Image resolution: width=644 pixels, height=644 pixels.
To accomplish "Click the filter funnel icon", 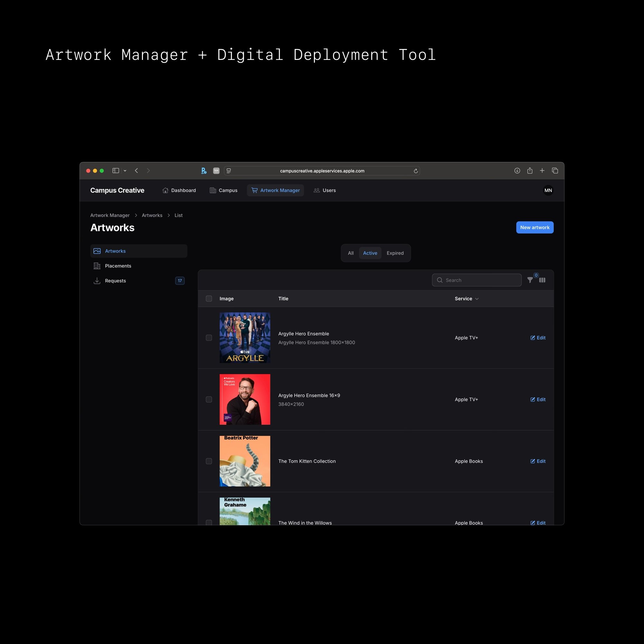I will coord(530,280).
